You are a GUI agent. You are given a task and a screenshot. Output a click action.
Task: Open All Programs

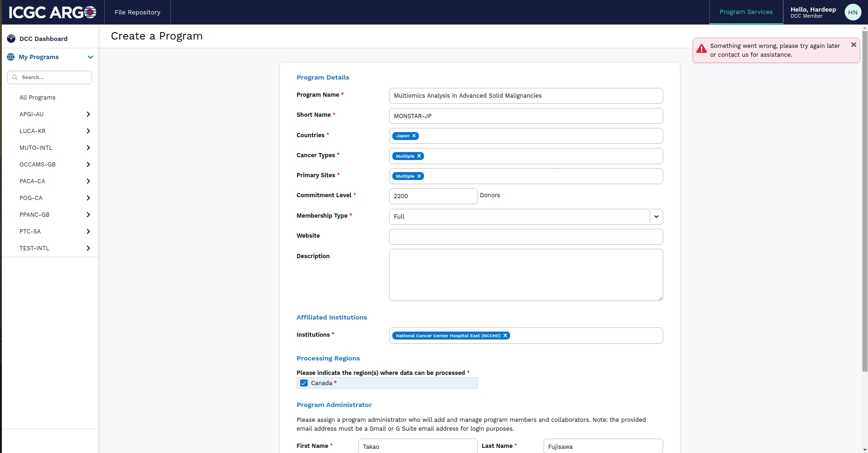(37, 97)
